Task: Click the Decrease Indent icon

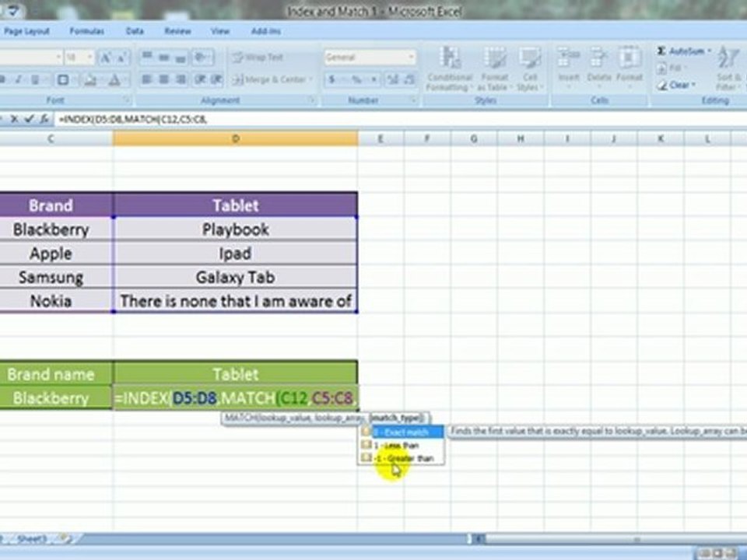Action: pyautogui.click(x=201, y=79)
